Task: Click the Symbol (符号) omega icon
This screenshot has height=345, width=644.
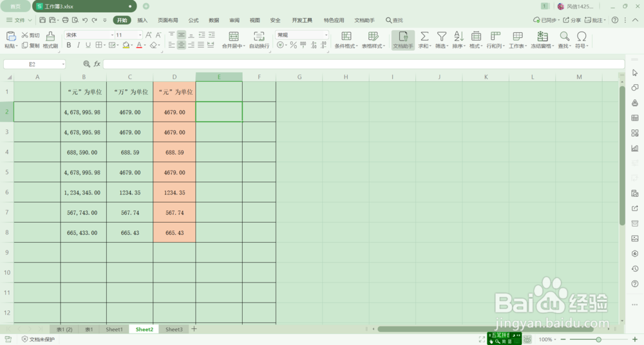Action: point(581,36)
